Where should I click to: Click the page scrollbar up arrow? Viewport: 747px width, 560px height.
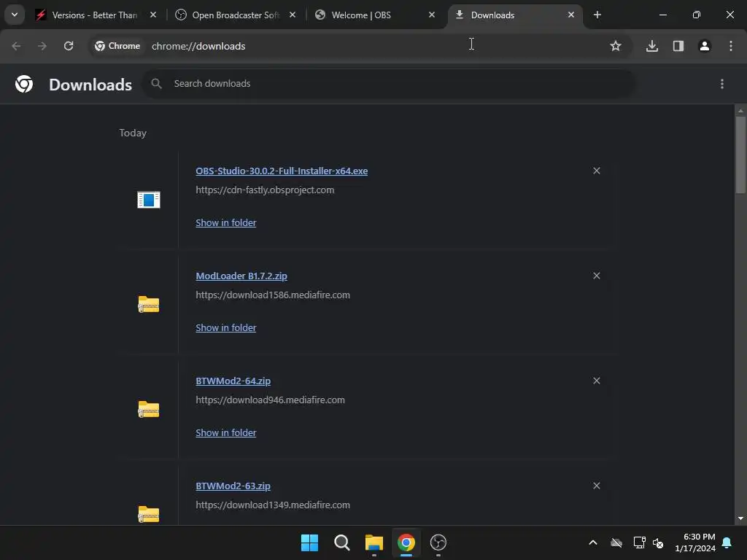click(740, 111)
